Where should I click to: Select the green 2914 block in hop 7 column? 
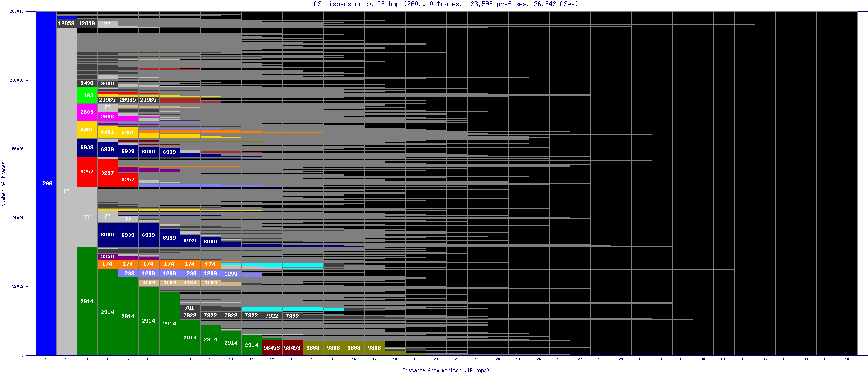[x=169, y=324]
